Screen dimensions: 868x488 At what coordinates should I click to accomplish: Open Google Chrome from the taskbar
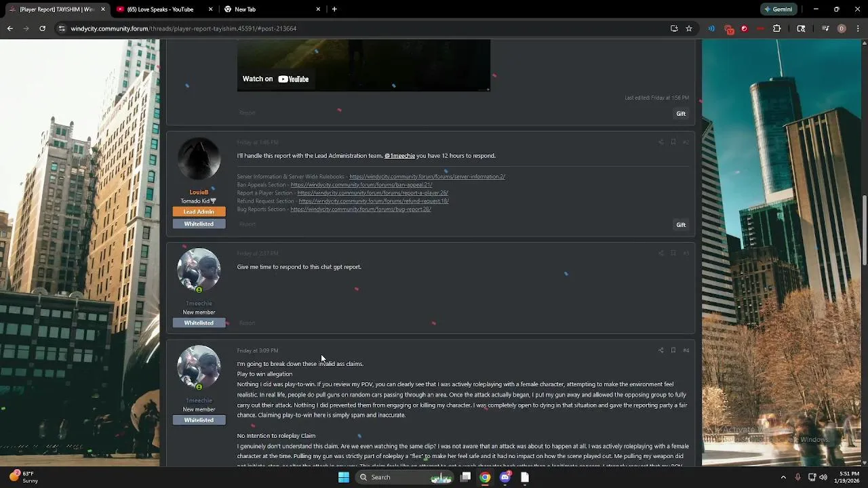click(x=485, y=477)
